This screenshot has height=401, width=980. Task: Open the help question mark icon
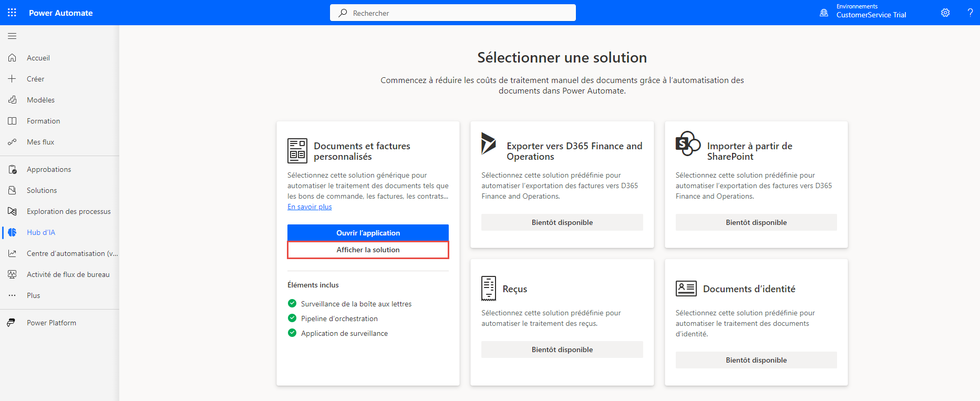(x=970, y=13)
